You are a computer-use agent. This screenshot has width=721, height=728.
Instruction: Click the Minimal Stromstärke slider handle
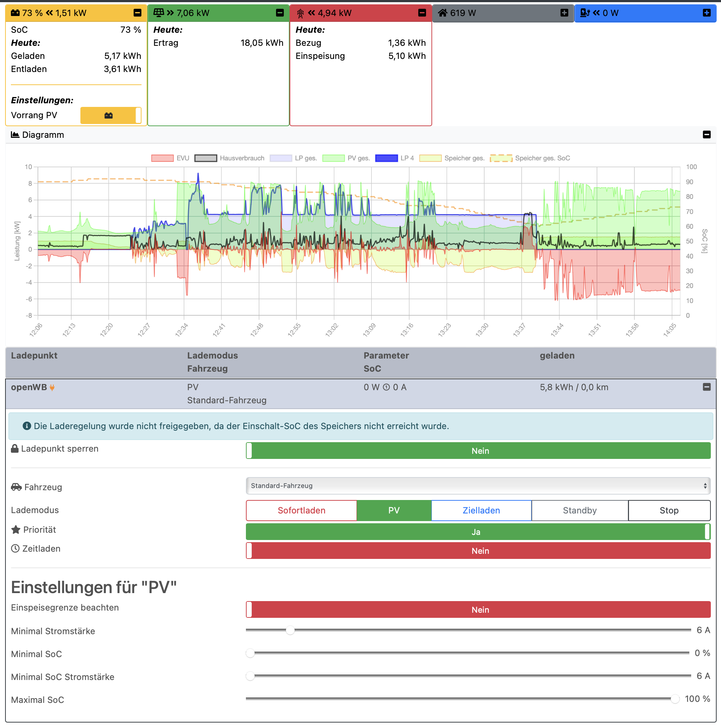[290, 630]
